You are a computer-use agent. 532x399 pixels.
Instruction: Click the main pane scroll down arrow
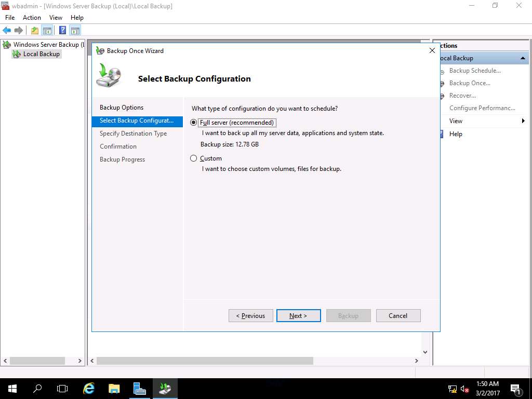pos(425,352)
